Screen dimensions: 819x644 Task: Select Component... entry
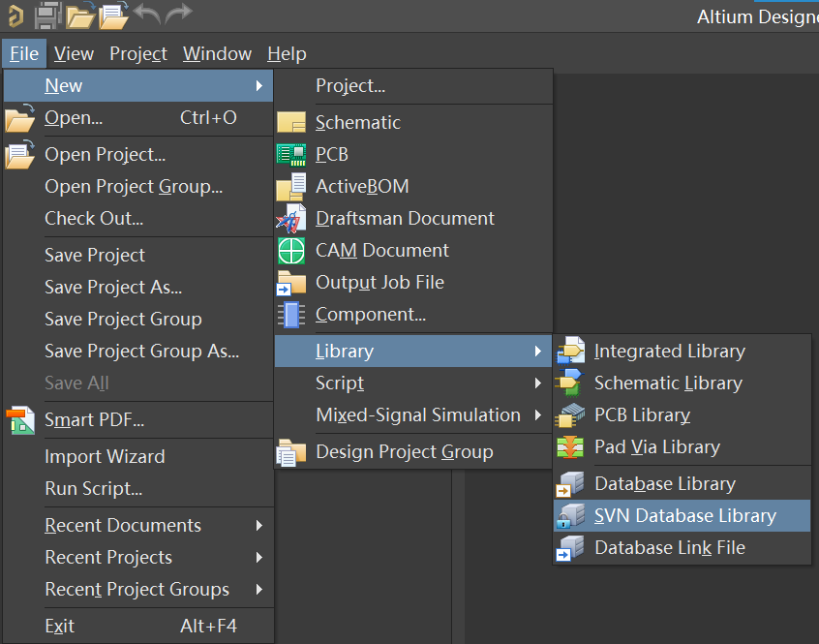tap(413, 315)
